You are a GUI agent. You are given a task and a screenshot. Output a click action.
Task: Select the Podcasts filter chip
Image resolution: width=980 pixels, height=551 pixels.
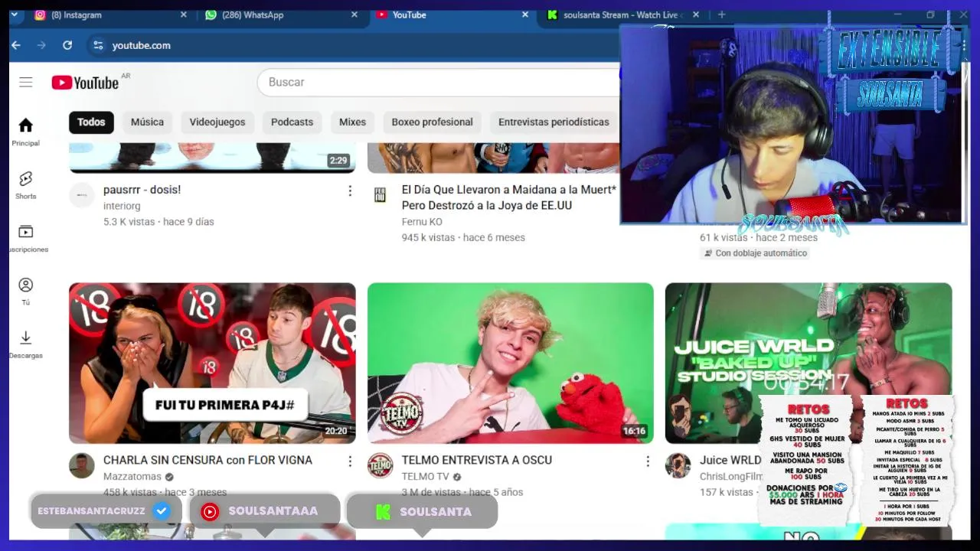pos(292,122)
